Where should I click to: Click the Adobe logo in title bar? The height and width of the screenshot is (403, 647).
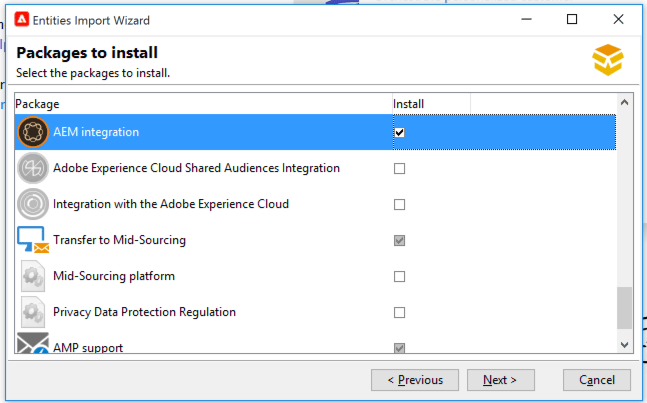(21, 19)
